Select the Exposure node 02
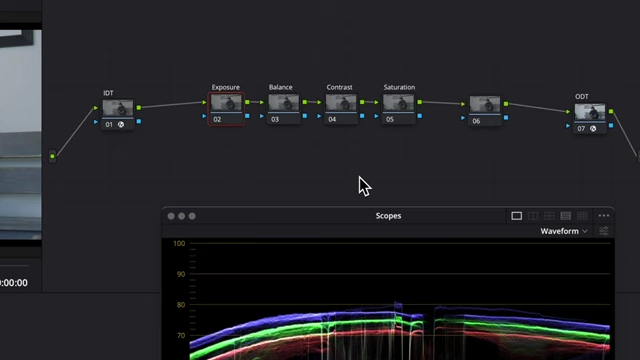The width and height of the screenshot is (640, 360). pyautogui.click(x=226, y=109)
